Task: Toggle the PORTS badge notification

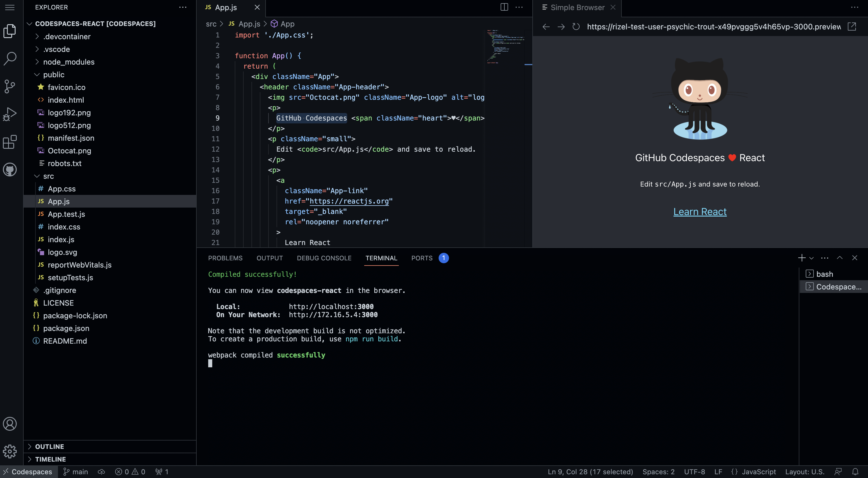Action: 443,258
